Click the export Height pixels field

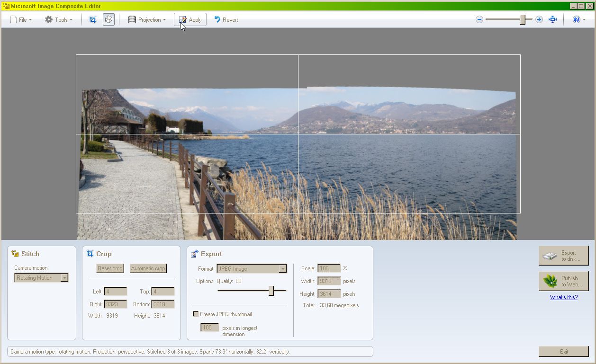tap(329, 294)
